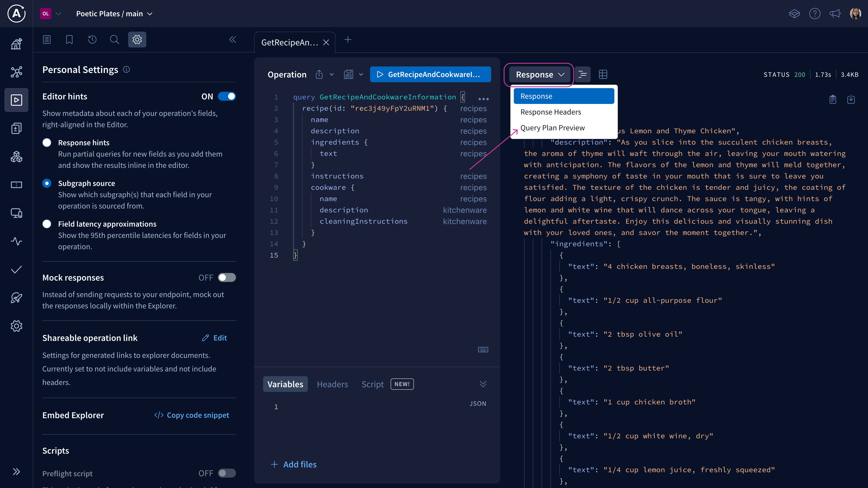The height and width of the screenshot is (488, 868).
Task: Choose Field latency approximations radio button
Action: pos(47,224)
